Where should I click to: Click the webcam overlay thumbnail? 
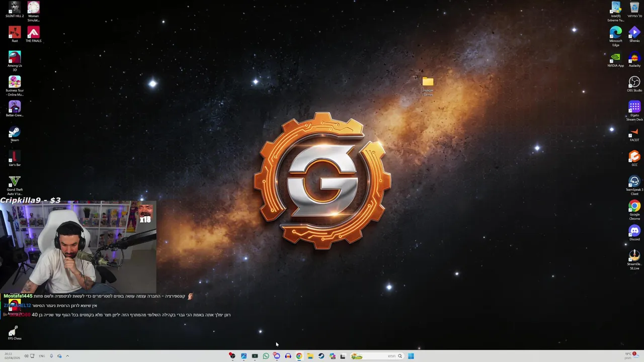(78, 247)
